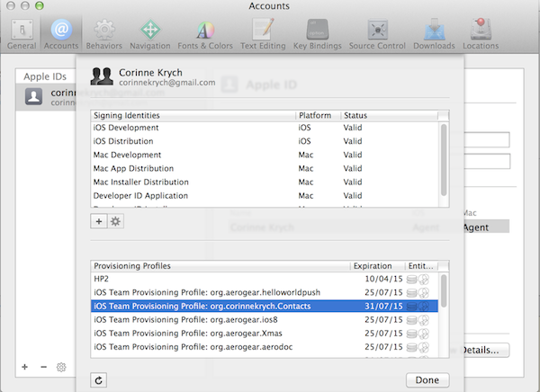Click the Corinne Krych team icon

102,76
